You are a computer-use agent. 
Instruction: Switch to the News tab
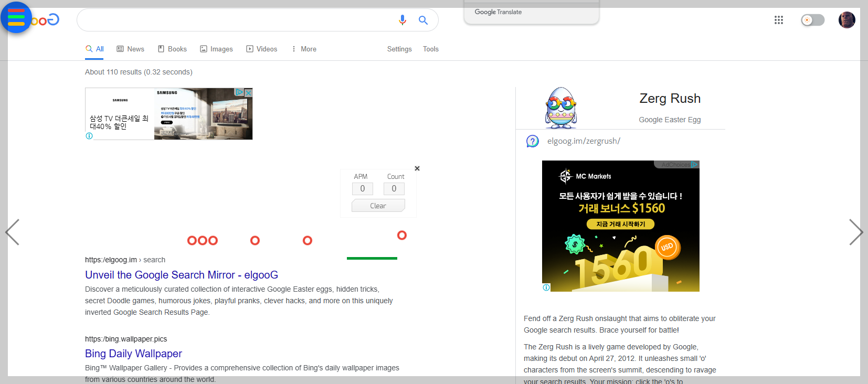130,49
